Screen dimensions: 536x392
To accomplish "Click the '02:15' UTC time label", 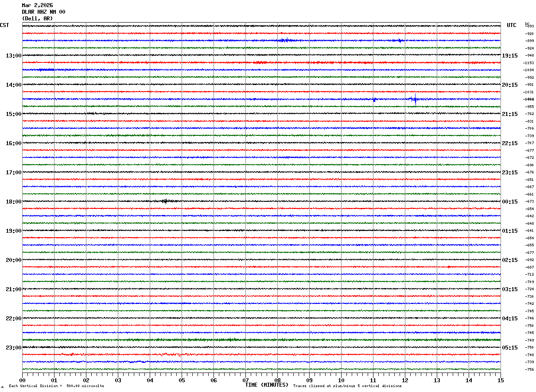I will pos(510,260).
